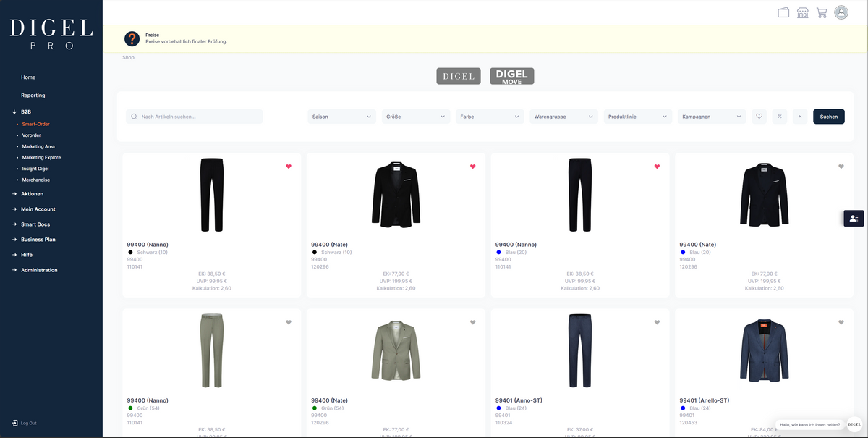This screenshot has height=438, width=868.
Task: Click the Blau (24) color dot under Anno-ST
Action: [498, 408]
